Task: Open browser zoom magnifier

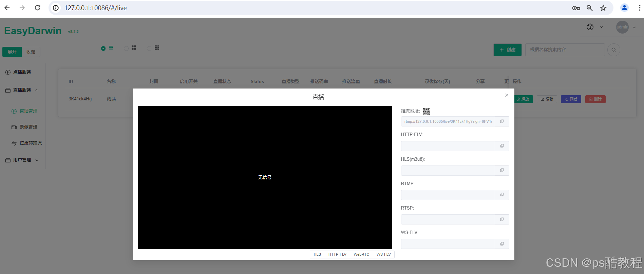Action: 590,8
